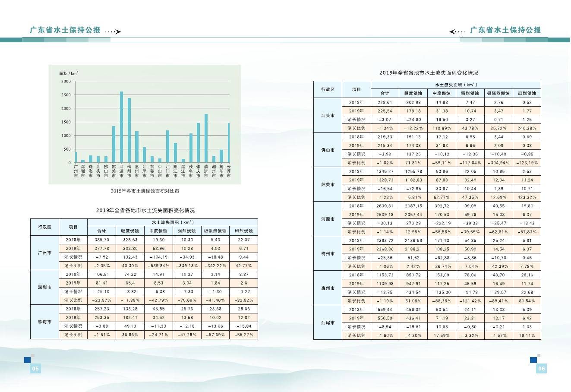Click the 湛江市 axis label under the chart

click(183, 171)
